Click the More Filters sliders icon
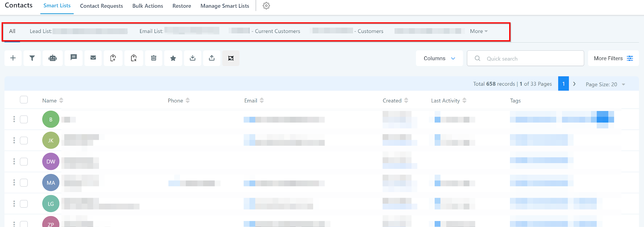The width and height of the screenshot is (644, 227). pos(630,58)
